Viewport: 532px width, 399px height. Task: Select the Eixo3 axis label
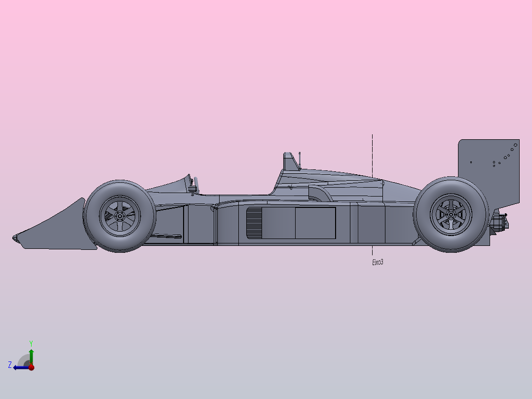tap(378, 262)
